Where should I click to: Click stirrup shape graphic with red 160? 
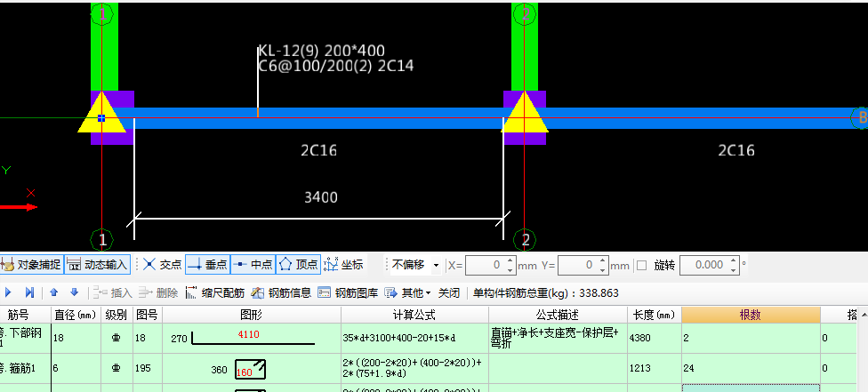point(250,369)
